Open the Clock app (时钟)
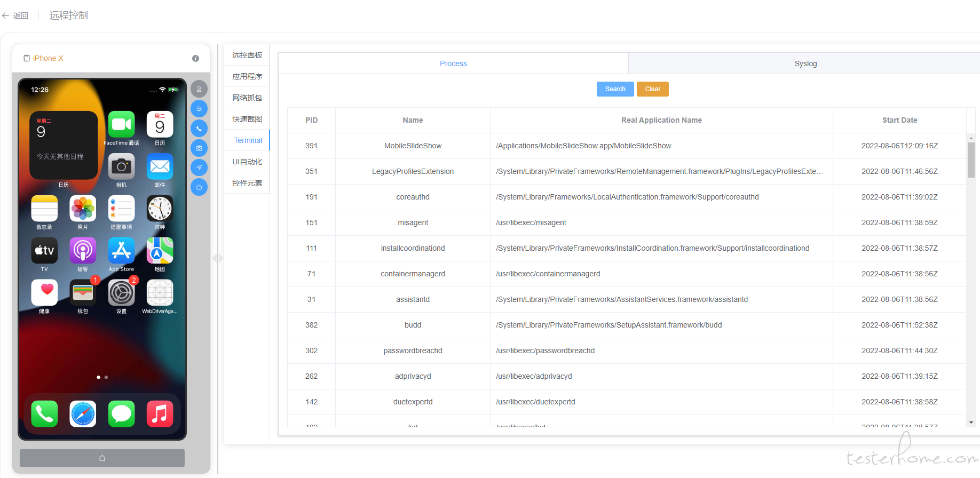 160,209
